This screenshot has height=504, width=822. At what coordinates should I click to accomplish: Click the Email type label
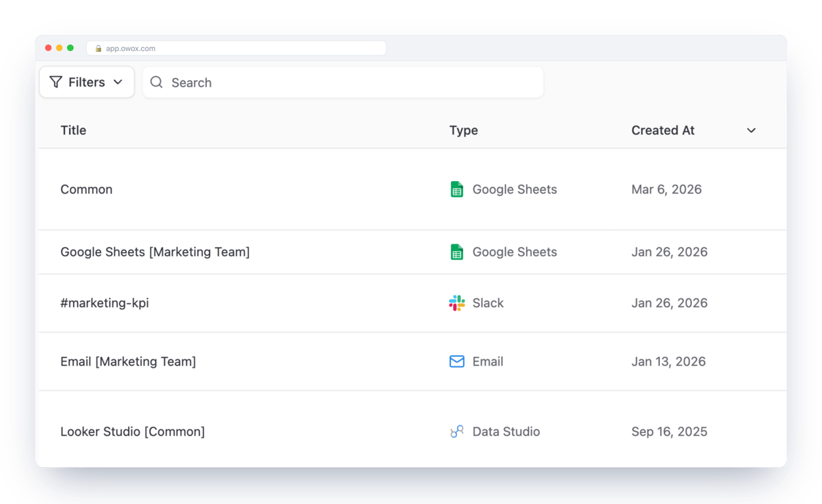[488, 362]
